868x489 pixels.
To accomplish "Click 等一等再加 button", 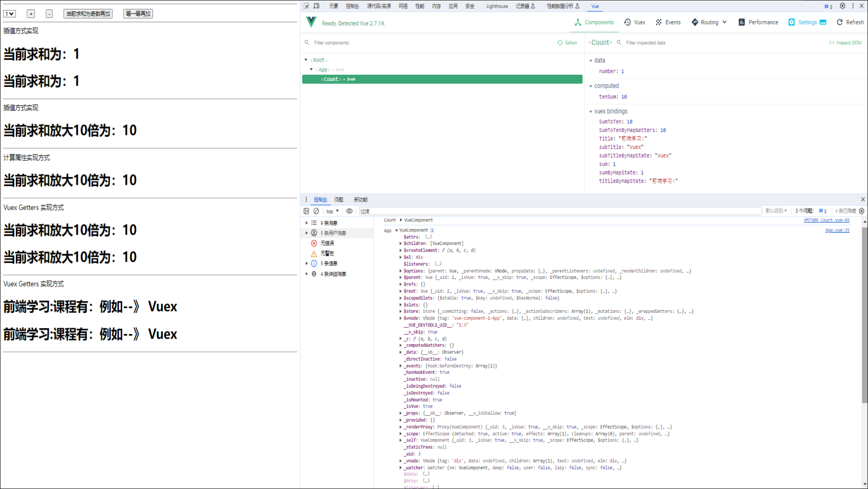I will click(x=138, y=14).
